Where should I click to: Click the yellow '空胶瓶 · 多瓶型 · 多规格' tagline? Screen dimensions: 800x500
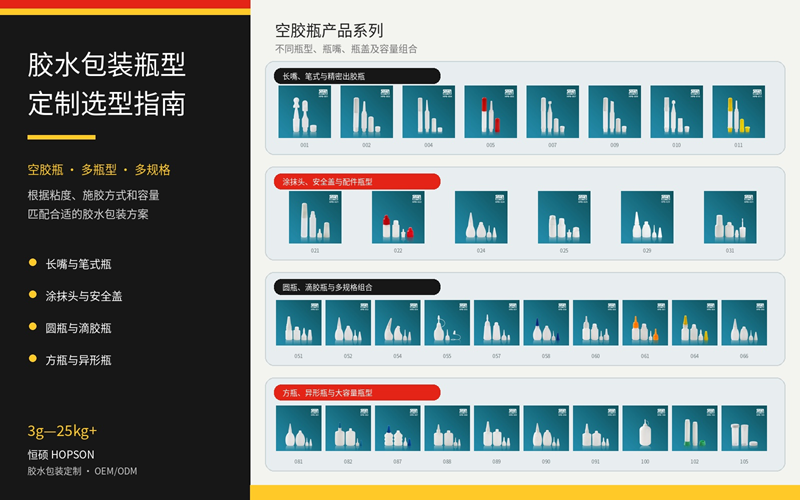[x=99, y=170]
